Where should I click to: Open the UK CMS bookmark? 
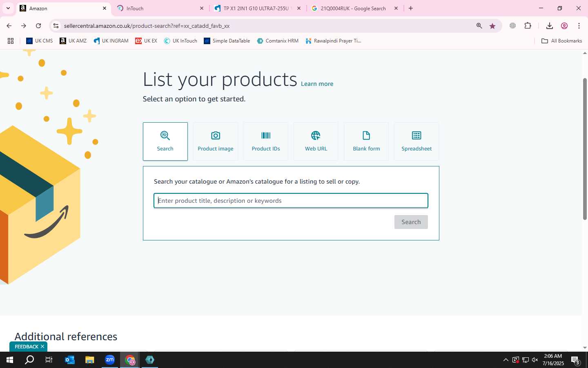pyautogui.click(x=40, y=41)
